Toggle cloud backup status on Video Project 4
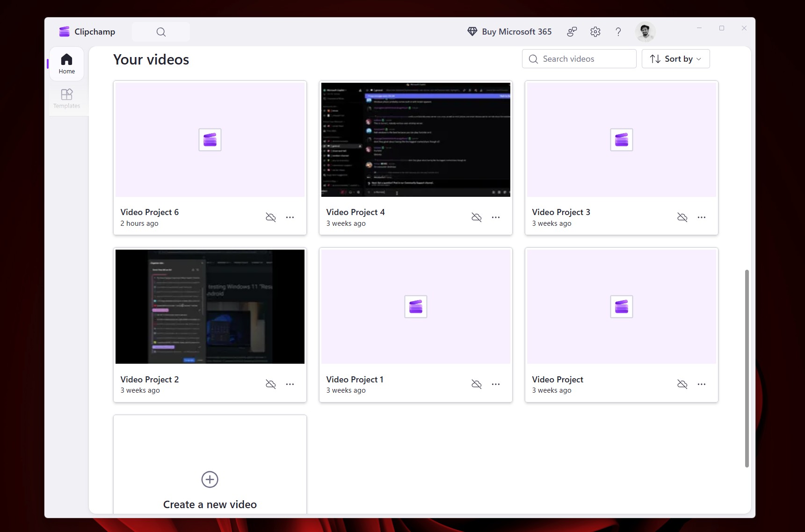This screenshot has height=532, width=805. point(477,217)
